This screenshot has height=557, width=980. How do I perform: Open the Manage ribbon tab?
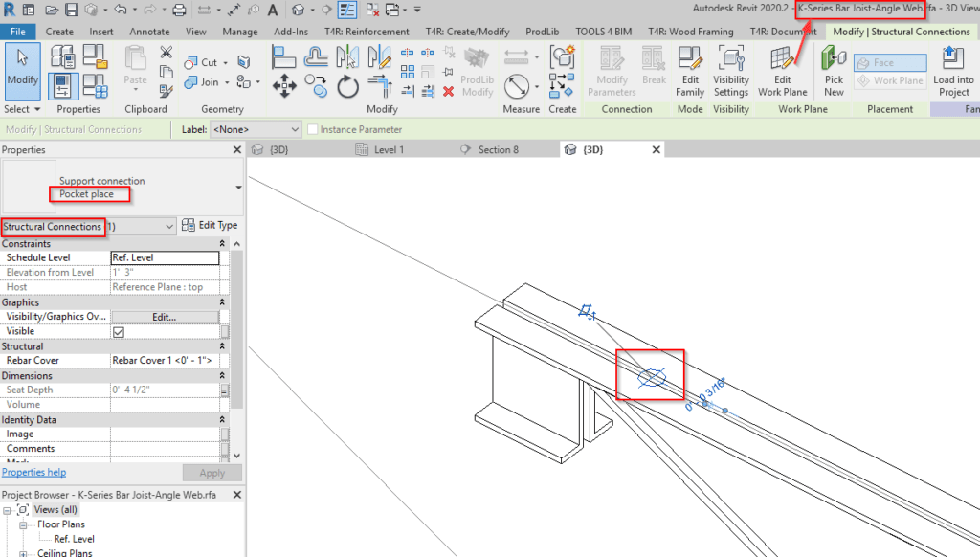(x=240, y=32)
